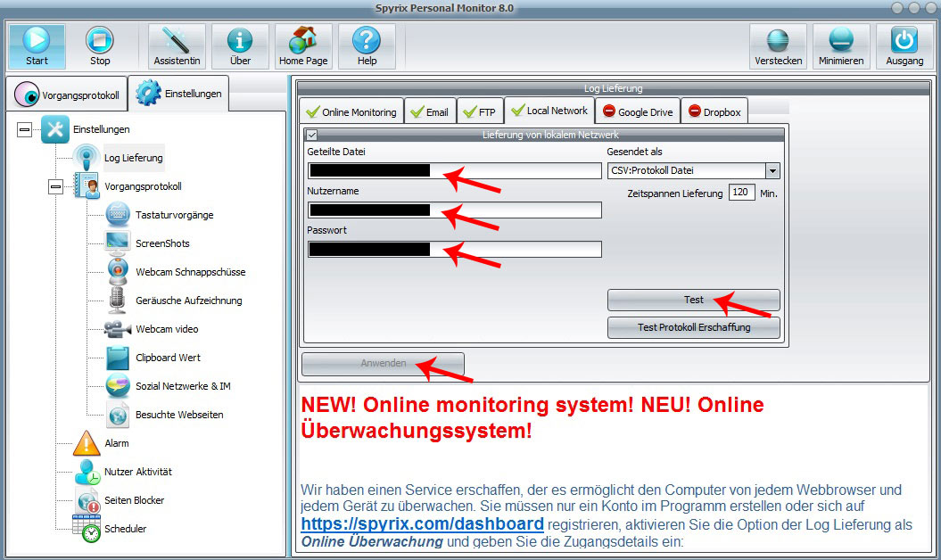The image size is (941, 560).
Task: Click the Passwort input field
Action: (454, 249)
